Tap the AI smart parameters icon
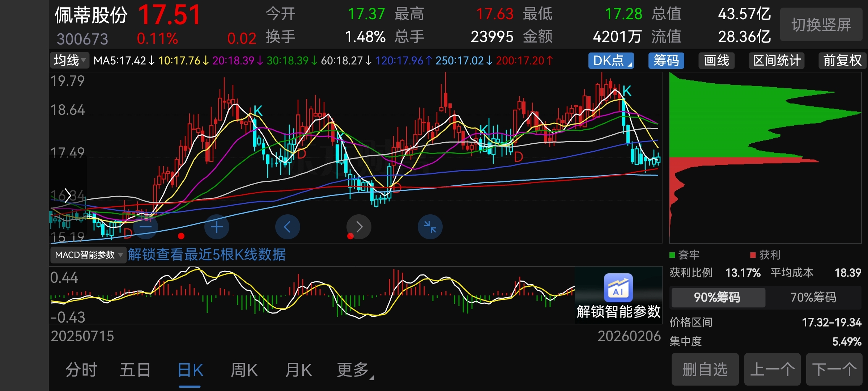This screenshot has height=391, width=868. (x=618, y=288)
